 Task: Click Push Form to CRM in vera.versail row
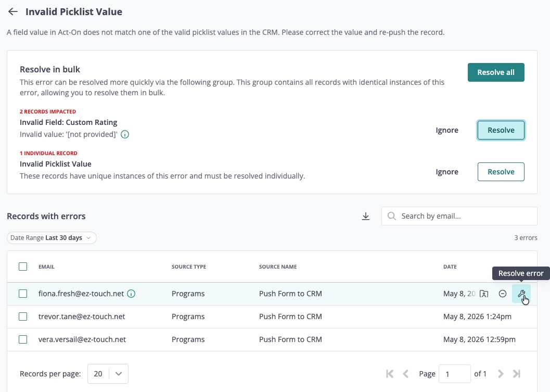click(290, 339)
